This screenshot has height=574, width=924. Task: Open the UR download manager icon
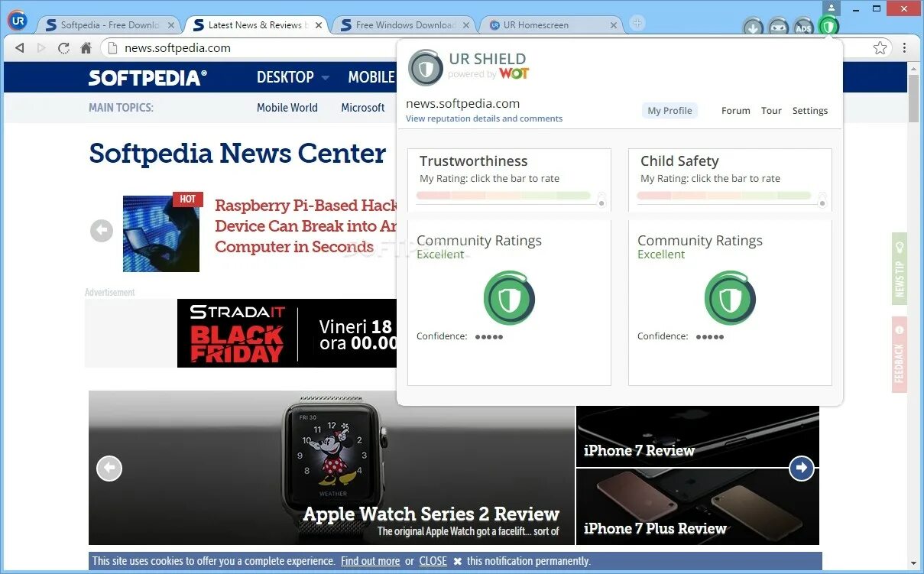(x=754, y=28)
